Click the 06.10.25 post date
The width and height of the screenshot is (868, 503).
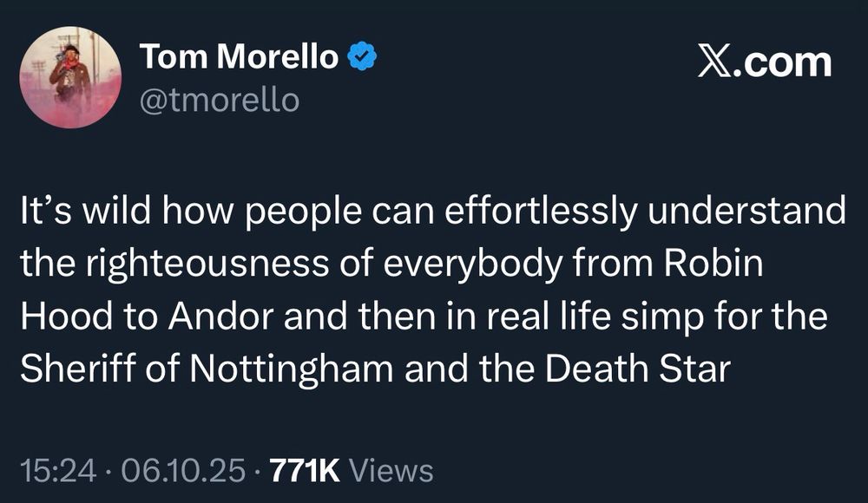point(183,470)
